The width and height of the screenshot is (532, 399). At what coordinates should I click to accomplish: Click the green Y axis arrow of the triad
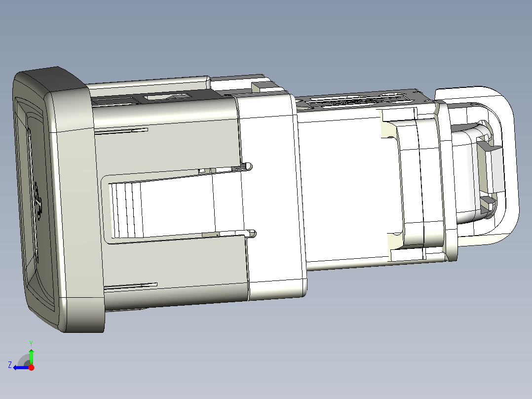tap(31, 356)
